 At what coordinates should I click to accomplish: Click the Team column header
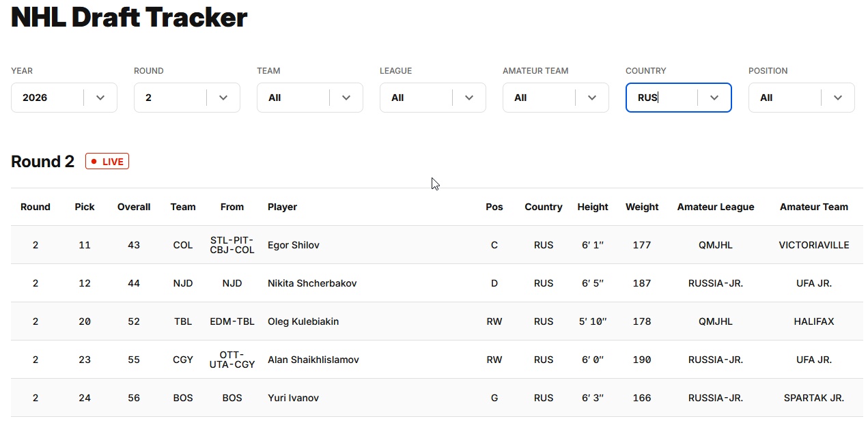coord(183,207)
